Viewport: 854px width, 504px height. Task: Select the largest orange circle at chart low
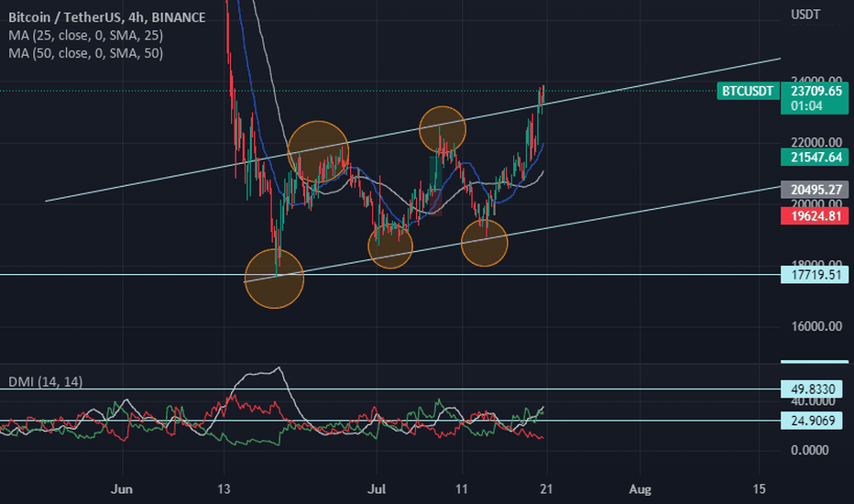coord(274,279)
